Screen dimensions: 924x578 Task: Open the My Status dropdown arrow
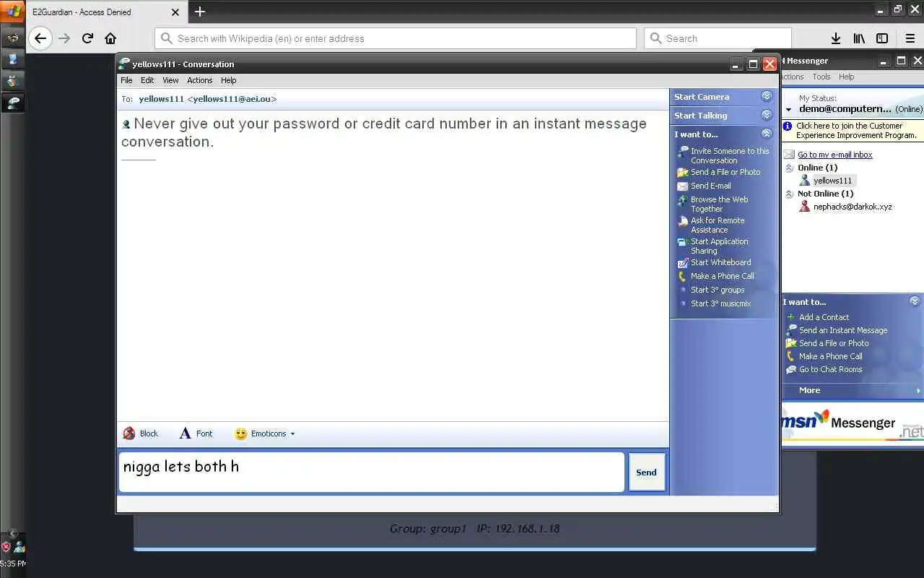[x=789, y=110]
